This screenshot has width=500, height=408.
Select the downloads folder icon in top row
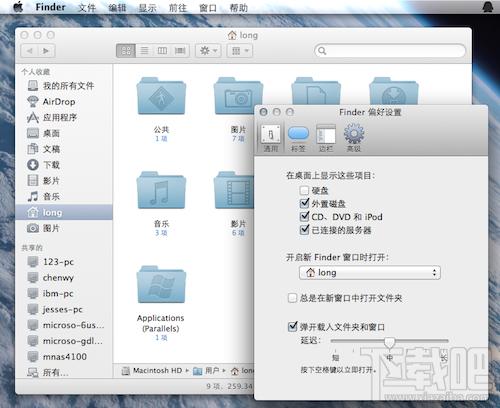click(394, 92)
